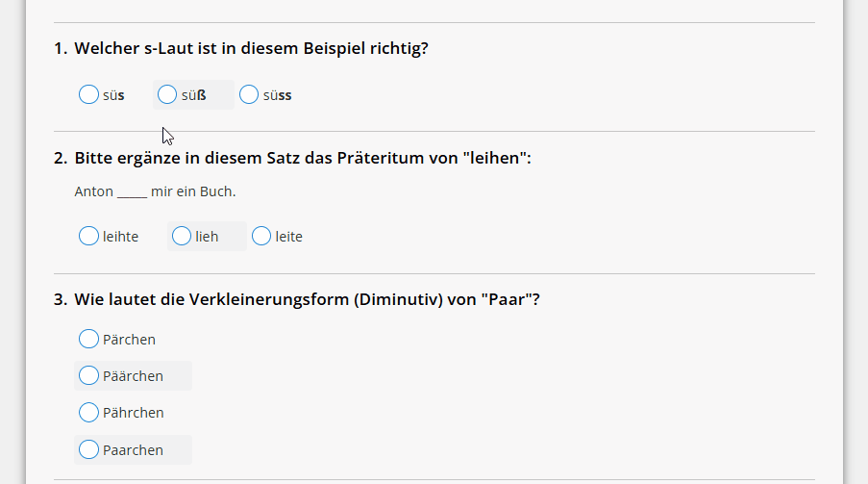Click the 'Päärchen' answer label text
The image size is (868, 484).
[133, 376]
